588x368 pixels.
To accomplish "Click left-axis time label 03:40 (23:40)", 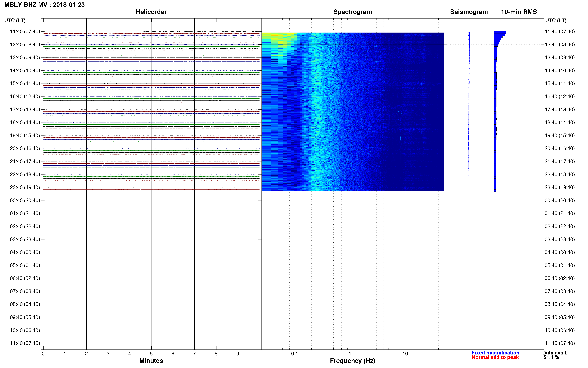I will [25, 239].
